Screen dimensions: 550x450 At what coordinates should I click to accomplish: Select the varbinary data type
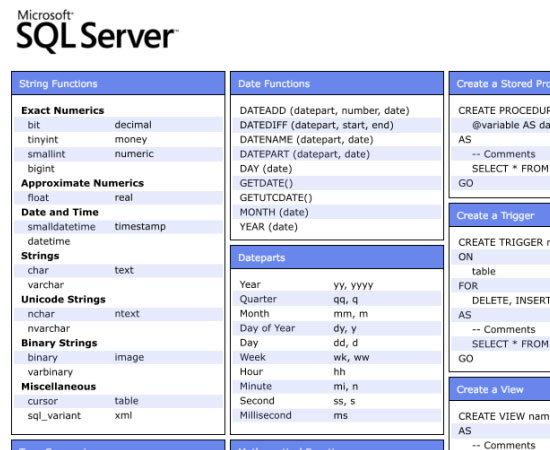click(x=50, y=372)
